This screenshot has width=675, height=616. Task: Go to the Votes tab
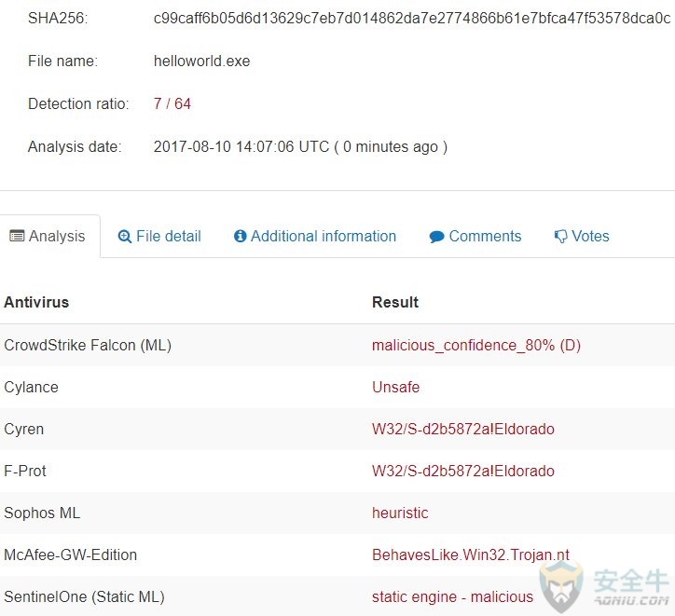pos(582,236)
